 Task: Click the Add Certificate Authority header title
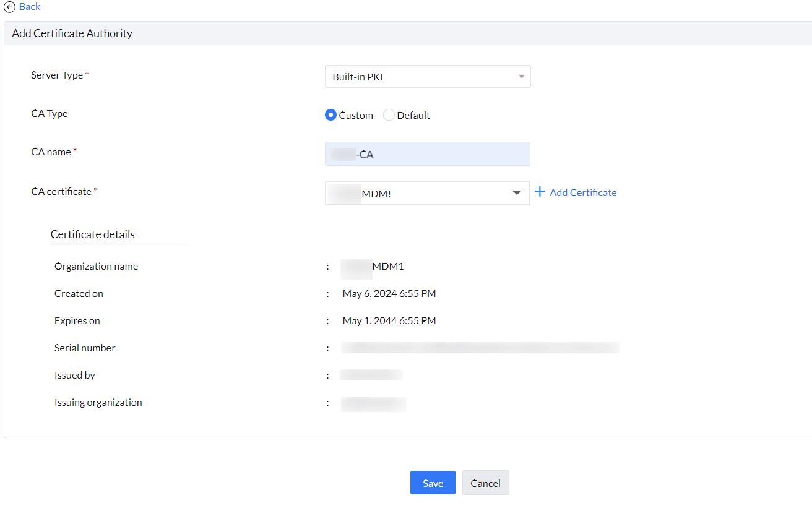tap(72, 33)
